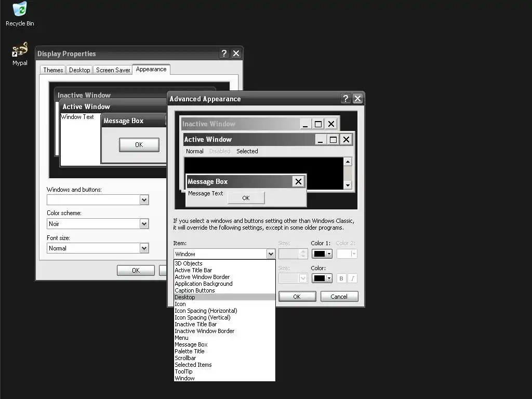Screen dimensions: 532x399
Task: Click OK button in the Message Box preview
Action: [x=246, y=198]
